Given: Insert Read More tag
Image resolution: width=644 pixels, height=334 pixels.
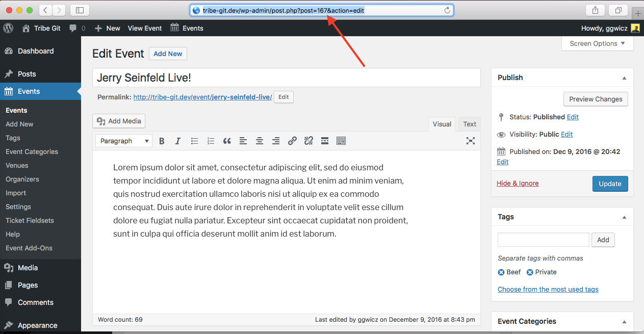Looking at the screenshot, I should [x=325, y=141].
